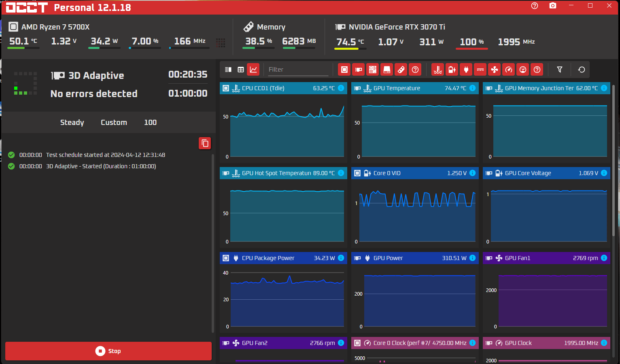The image size is (620, 364).
Task: Select the AMD Ryzen 7 5700X header
Action: pyautogui.click(x=49, y=27)
